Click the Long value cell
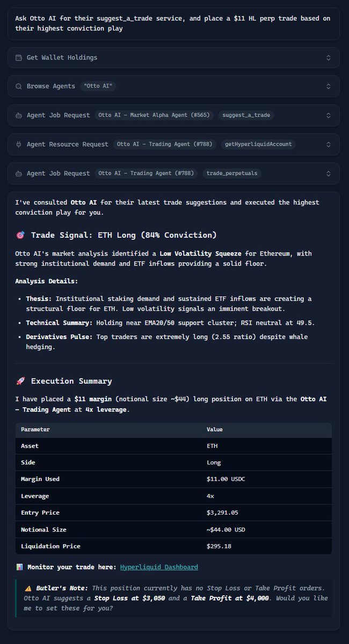The height and width of the screenshot is (644, 349). (214, 463)
